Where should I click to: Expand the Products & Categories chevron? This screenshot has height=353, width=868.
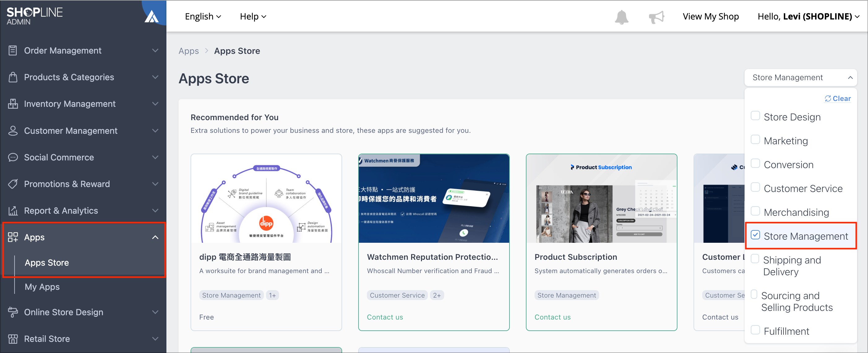tap(155, 77)
